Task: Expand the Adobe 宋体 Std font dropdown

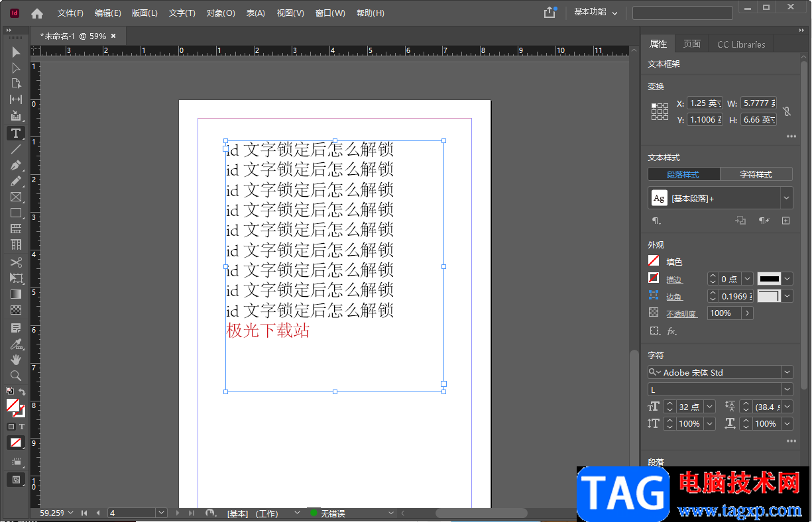Action: pyautogui.click(x=787, y=372)
